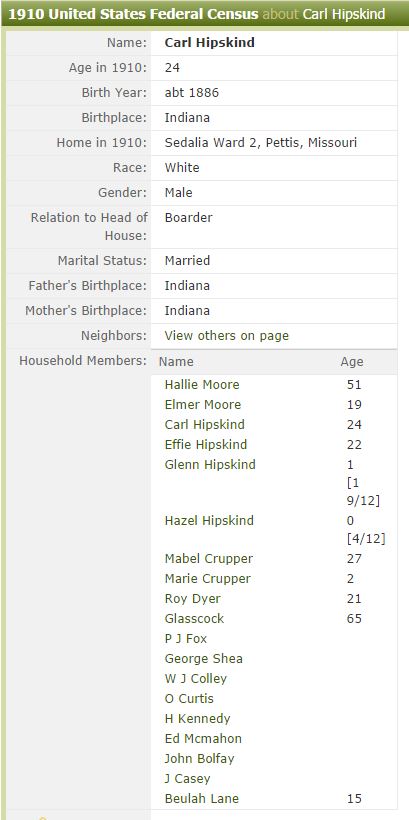View P J Fox's record

pyautogui.click(x=186, y=639)
